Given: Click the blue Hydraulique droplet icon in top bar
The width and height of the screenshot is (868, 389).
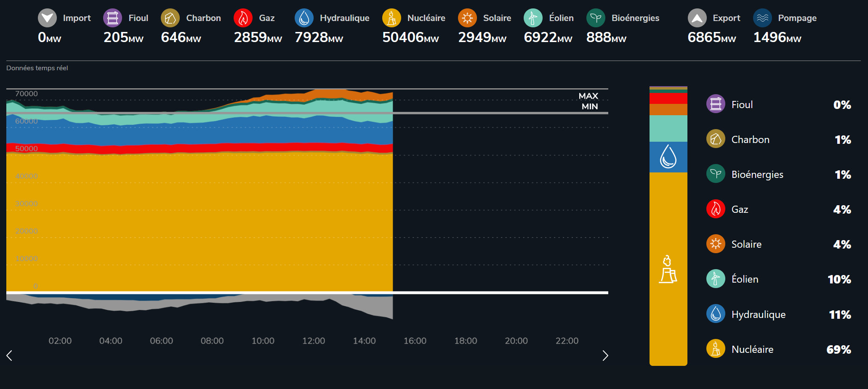Looking at the screenshot, I should pyautogui.click(x=304, y=18).
